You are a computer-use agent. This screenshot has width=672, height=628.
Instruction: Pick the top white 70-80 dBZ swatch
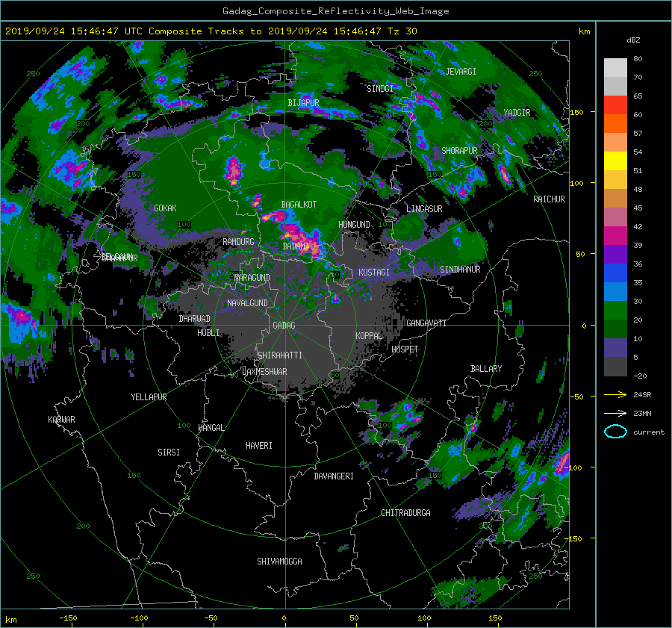[615, 68]
